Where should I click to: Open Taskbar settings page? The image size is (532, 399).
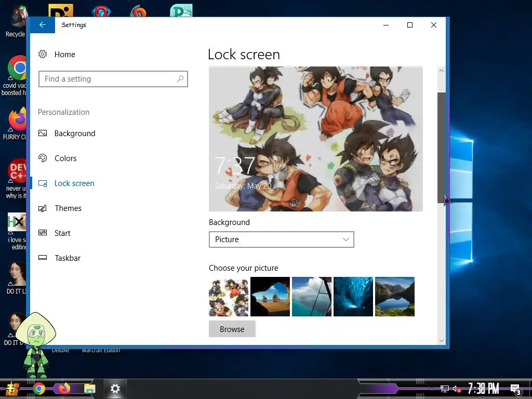coord(68,258)
